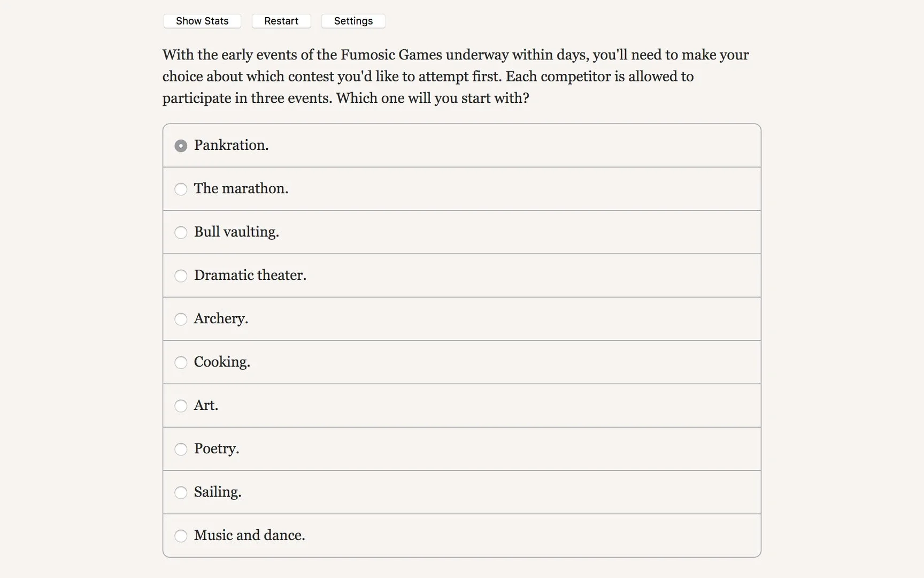Choose the Poetry radio option
The image size is (924, 578).
pos(181,449)
